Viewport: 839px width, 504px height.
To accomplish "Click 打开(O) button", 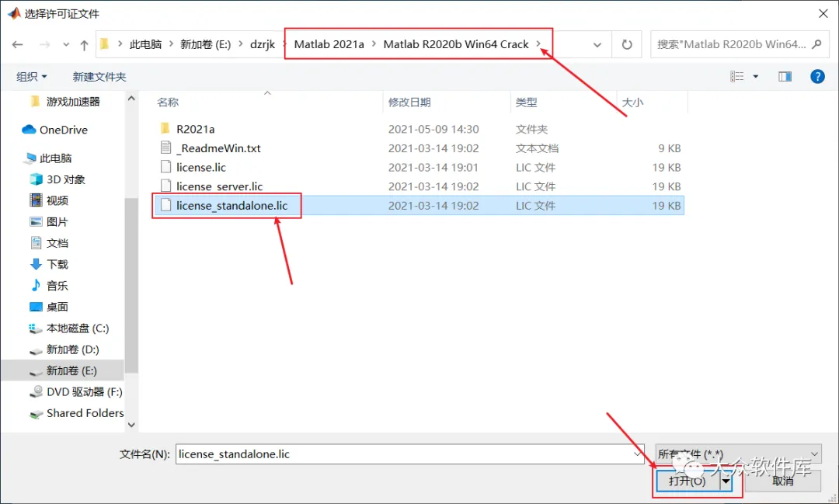I will [687, 481].
